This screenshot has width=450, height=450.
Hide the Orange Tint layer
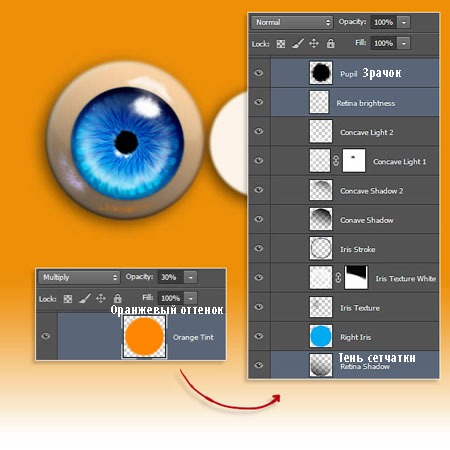(x=46, y=336)
